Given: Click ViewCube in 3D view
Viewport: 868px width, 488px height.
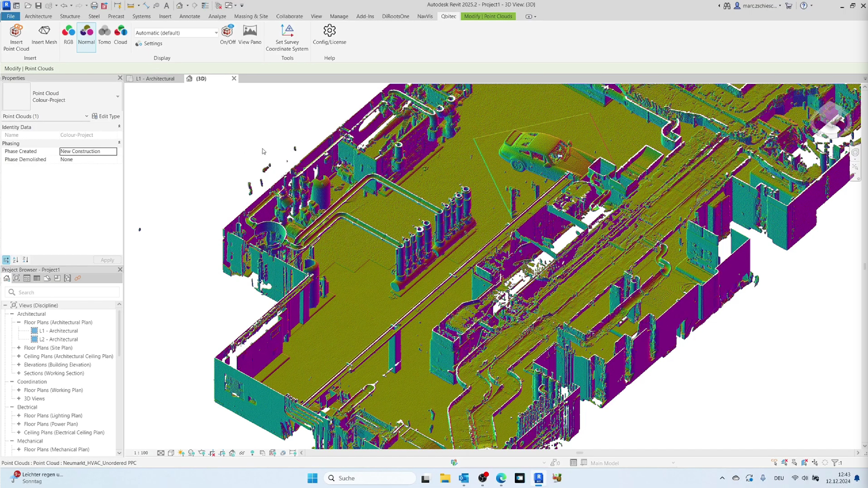Looking at the screenshot, I should (831, 120).
